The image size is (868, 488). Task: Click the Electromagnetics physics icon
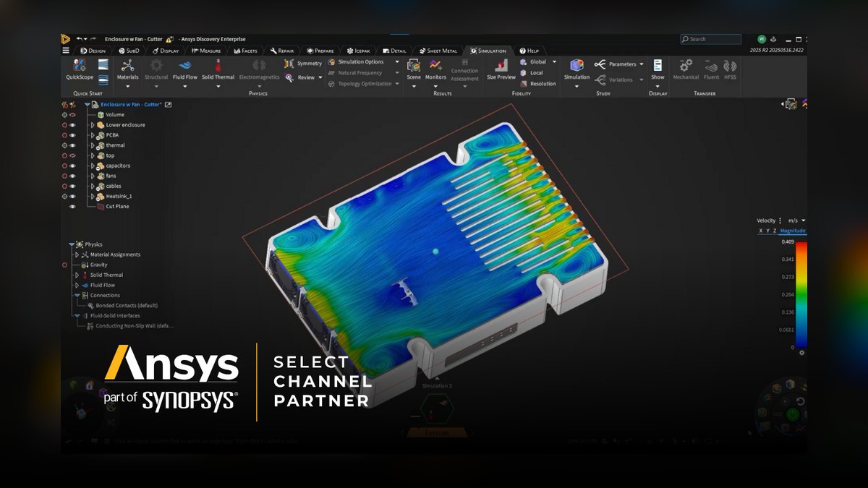click(x=259, y=66)
